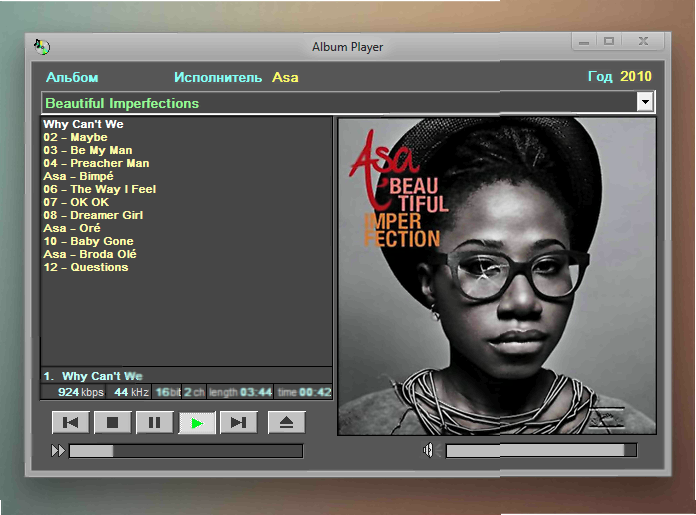Viewport: 696px width, 515px height.
Task: Open the album selection dropdown arrow
Action: coord(645,102)
